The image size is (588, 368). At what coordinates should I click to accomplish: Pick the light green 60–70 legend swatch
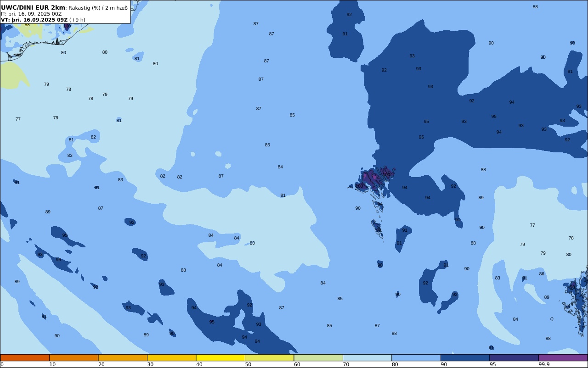tap(318, 357)
